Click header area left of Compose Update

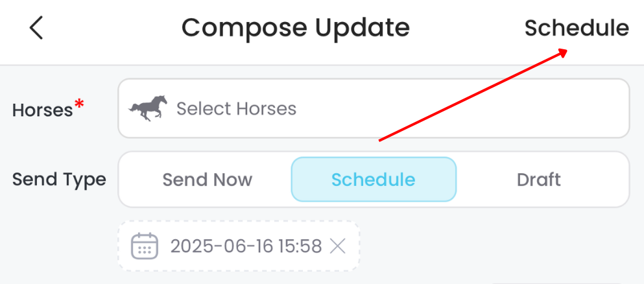pos(110,29)
